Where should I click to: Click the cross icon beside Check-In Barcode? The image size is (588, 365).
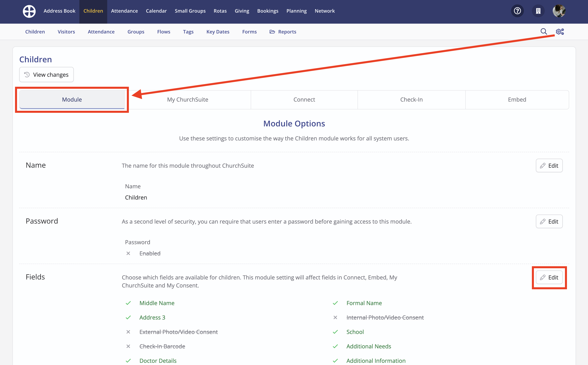tap(128, 346)
